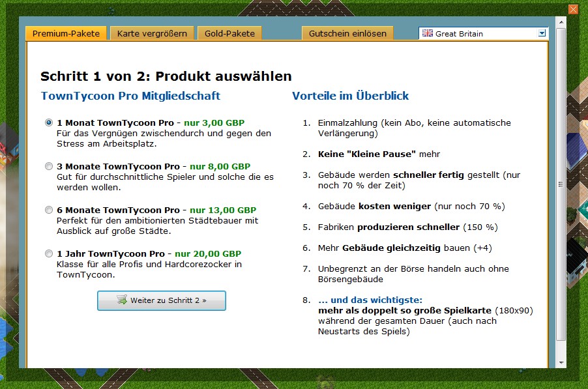
Task: Click the 'Schritt 1 von 2: Produkt auswählen' title
Action: (x=166, y=76)
